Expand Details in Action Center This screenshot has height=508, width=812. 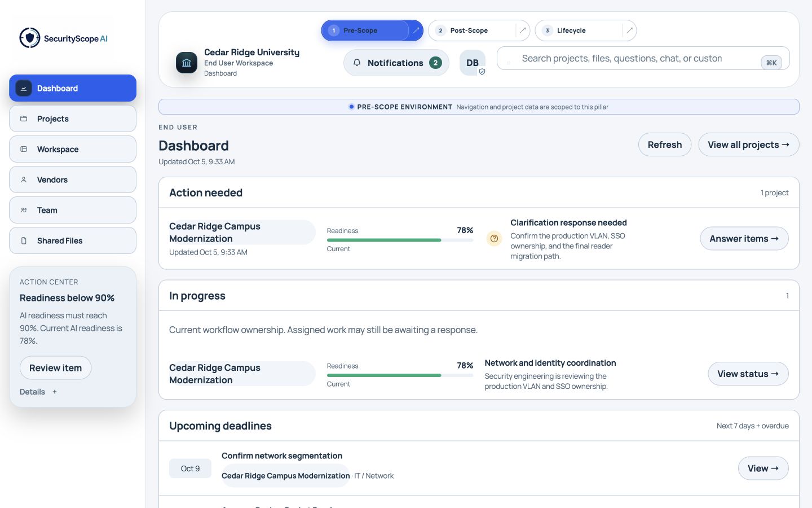point(38,392)
